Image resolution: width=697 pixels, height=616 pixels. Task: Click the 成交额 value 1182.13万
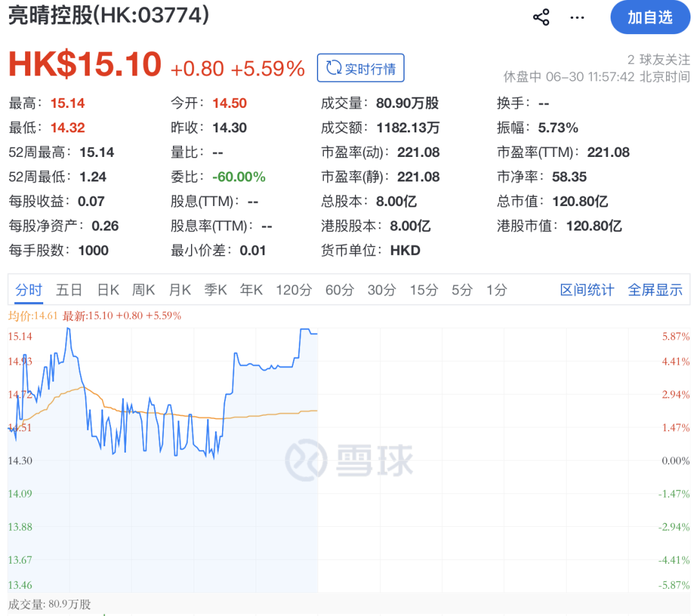point(408,128)
